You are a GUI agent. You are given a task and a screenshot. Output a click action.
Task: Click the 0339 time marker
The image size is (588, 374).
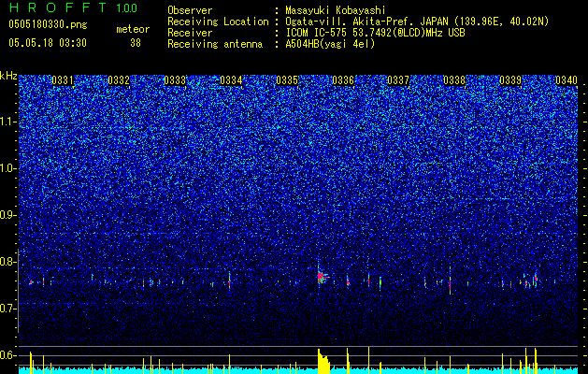(x=510, y=80)
